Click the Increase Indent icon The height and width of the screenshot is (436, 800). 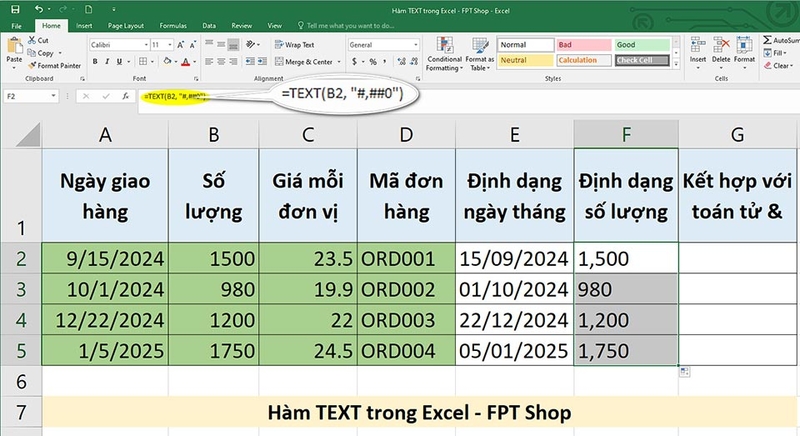(x=262, y=62)
